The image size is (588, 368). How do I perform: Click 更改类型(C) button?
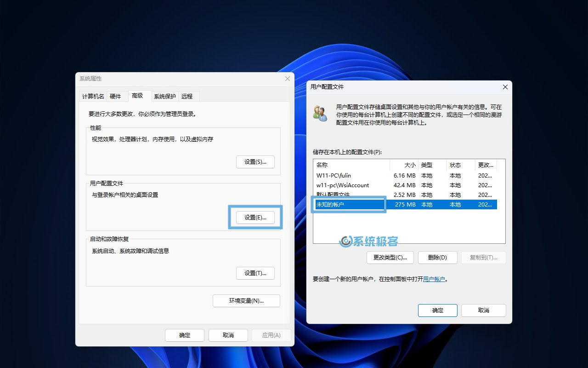(x=390, y=258)
